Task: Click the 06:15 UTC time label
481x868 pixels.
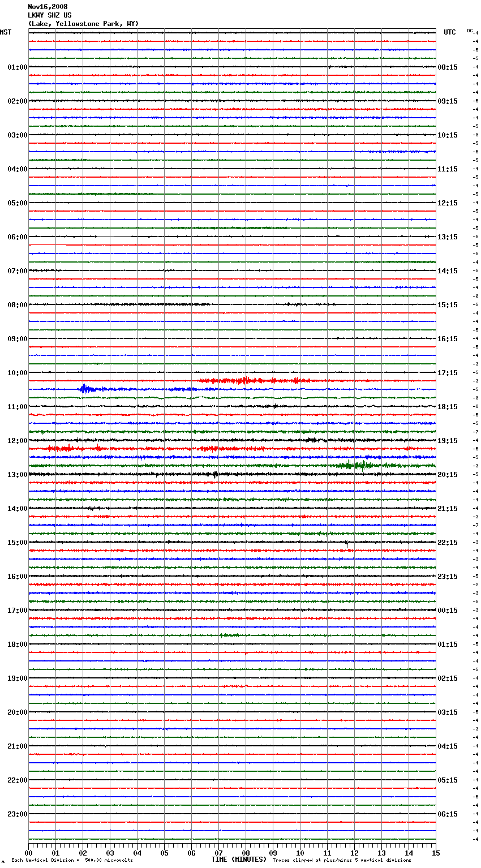Action: [x=448, y=814]
